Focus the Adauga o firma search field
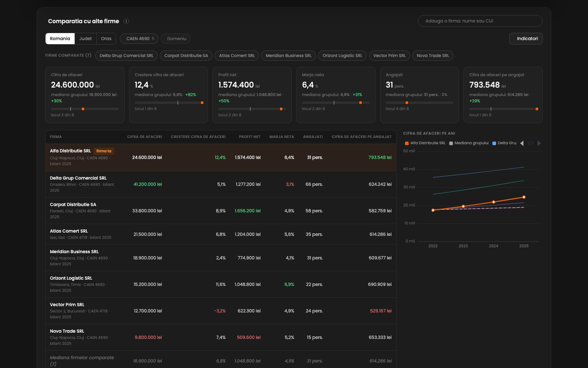588x368 pixels. (x=480, y=21)
